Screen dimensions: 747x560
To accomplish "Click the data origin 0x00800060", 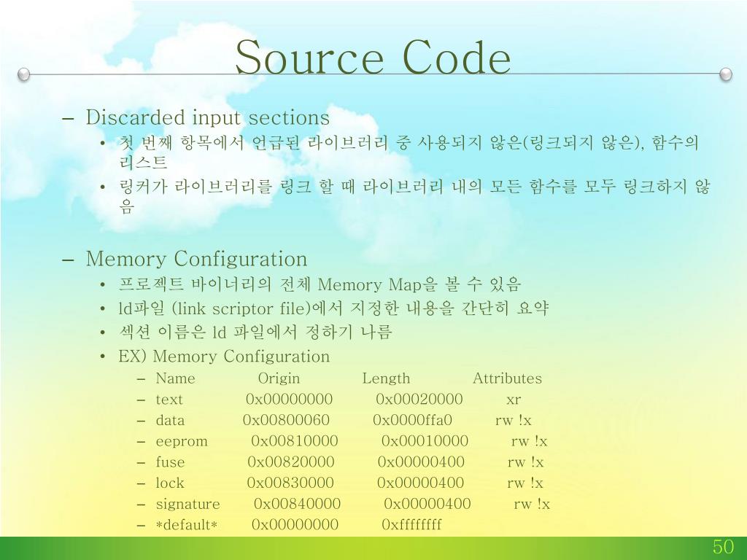I will coord(286,421).
